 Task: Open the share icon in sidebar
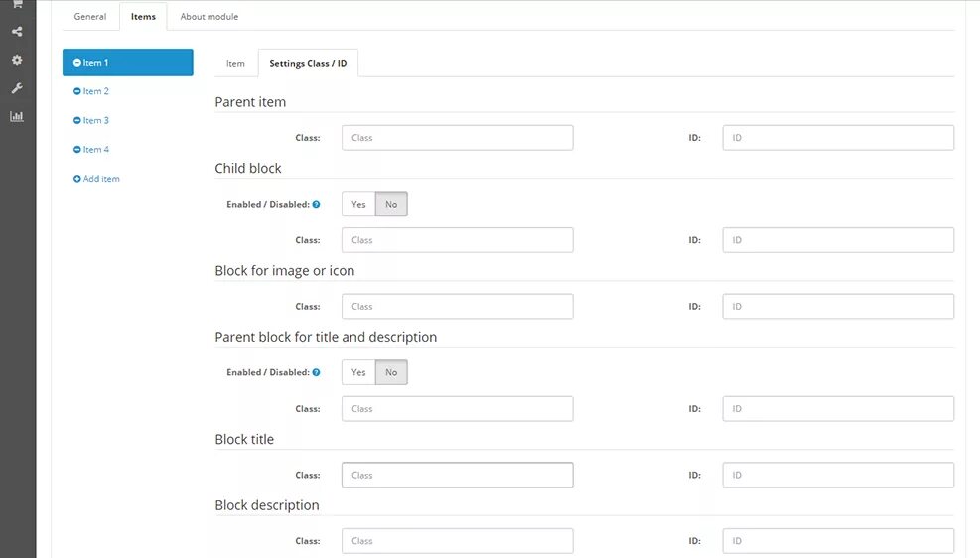(17, 32)
